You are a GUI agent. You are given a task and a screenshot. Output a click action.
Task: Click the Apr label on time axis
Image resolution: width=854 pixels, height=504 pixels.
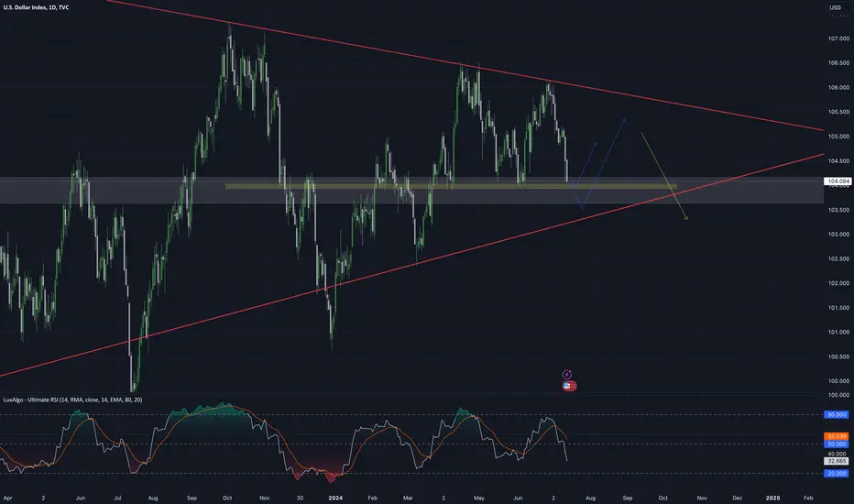[7, 498]
